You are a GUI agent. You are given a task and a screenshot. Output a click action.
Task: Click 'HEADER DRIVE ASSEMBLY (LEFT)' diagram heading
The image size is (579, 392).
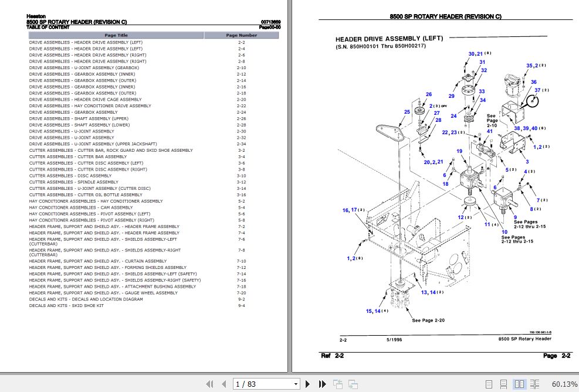point(389,39)
